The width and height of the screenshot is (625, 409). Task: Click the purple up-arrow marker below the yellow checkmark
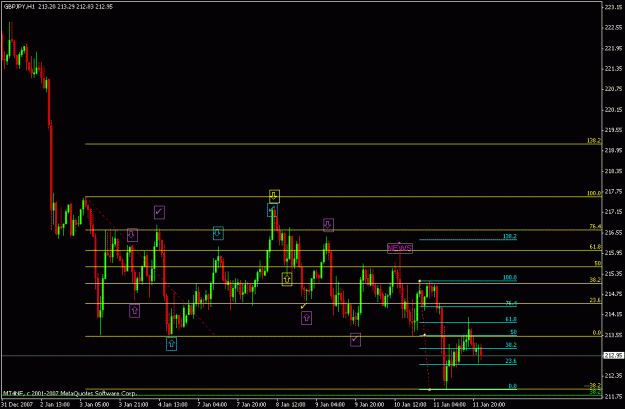[307, 318]
